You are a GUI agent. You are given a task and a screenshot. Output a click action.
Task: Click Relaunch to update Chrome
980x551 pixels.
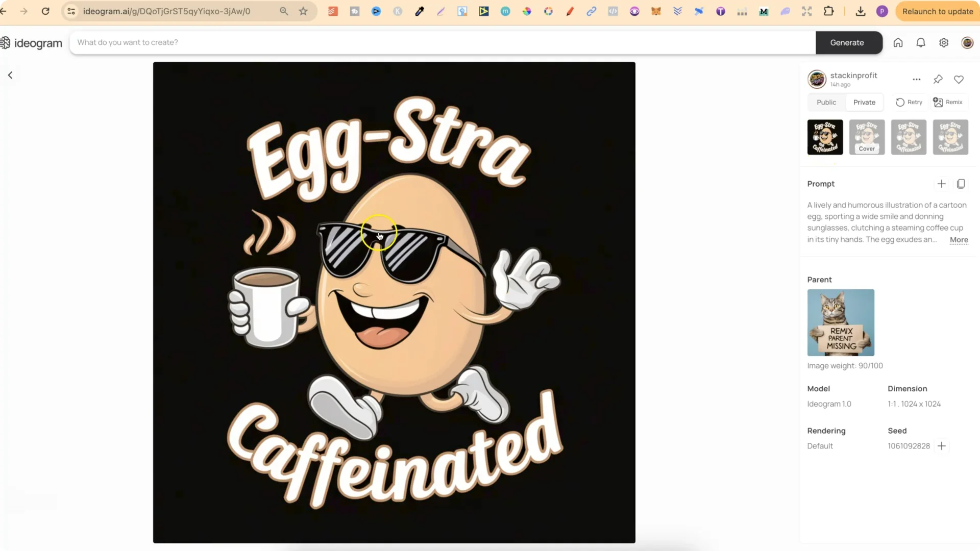937,11
